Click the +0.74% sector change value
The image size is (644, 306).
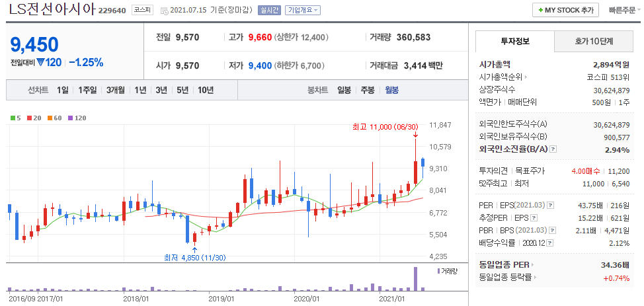click(x=616, y=278)
